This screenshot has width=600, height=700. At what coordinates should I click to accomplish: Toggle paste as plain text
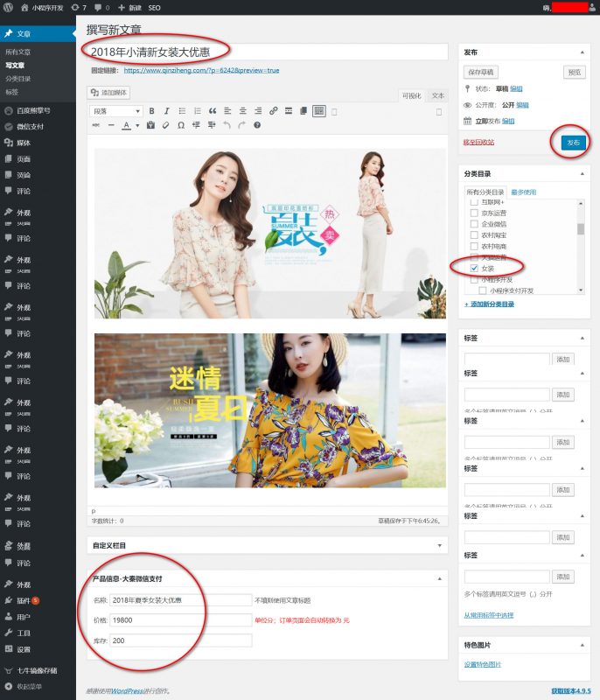150,125
